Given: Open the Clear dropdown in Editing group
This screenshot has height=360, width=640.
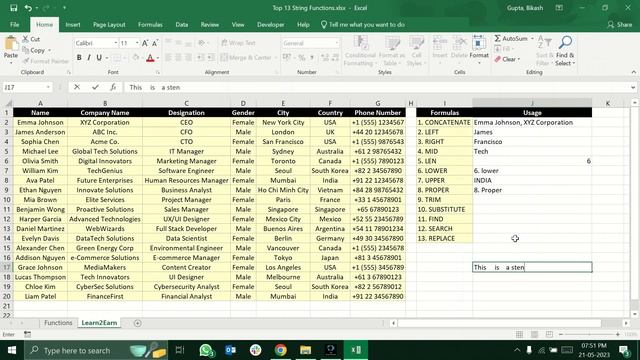Looking at the screenshot, I should click(519, 59).
